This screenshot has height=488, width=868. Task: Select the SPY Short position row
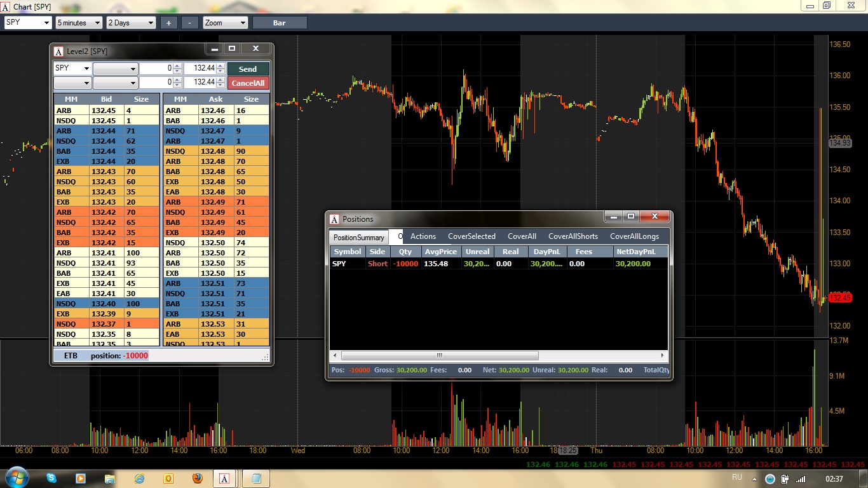coord(499,264)
